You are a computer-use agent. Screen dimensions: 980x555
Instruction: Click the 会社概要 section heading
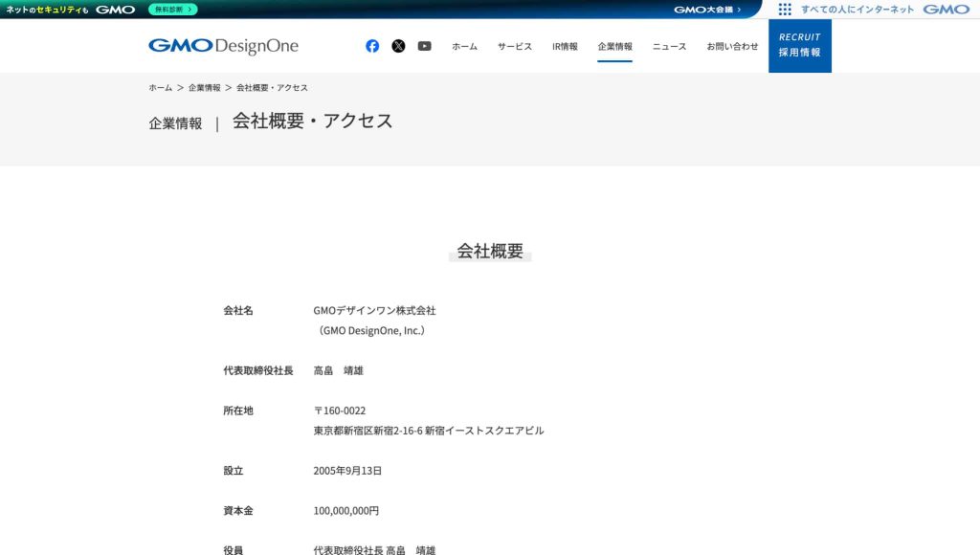pos(490,252)
